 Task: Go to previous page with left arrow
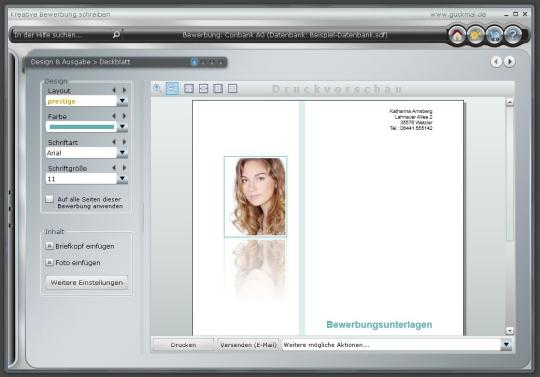click(496, 62)
